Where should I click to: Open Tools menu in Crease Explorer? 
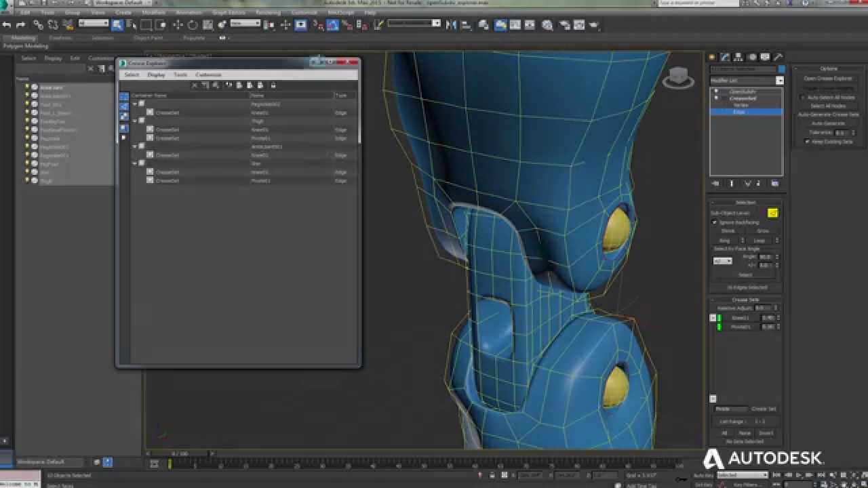tap(180, 75)
